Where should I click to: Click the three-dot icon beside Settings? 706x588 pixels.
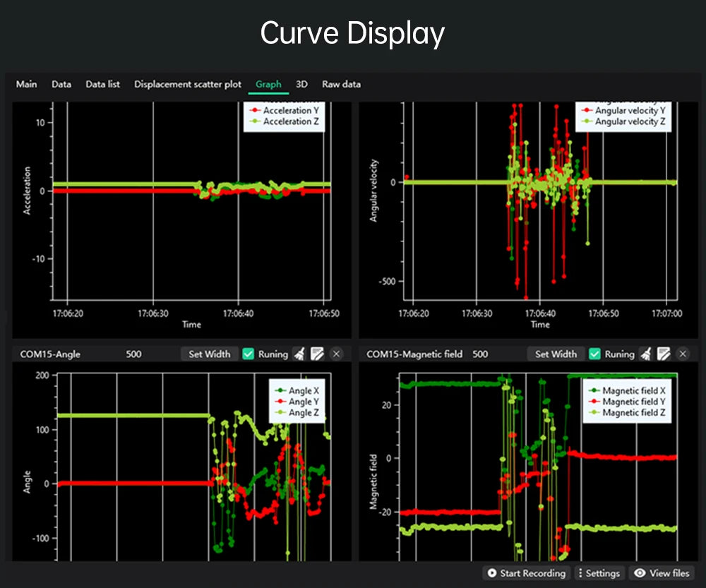pyautogui.click(x=580, y=572)
